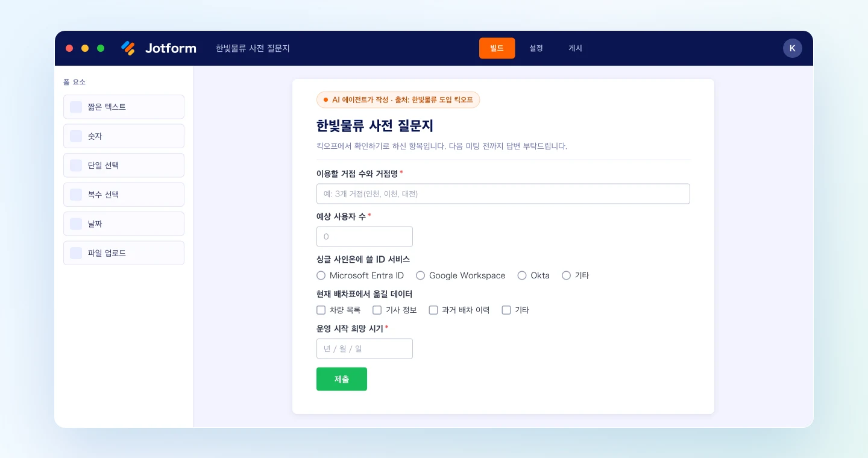The image size is (868, 458).
Task: Select the 숫자 form element icon
Action: [x=76, y=136]
